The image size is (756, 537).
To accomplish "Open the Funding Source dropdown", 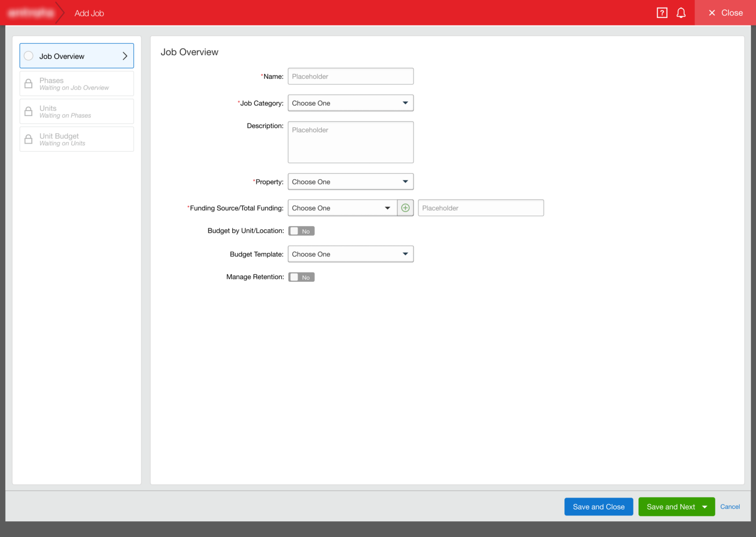I will tap(342, 208).
